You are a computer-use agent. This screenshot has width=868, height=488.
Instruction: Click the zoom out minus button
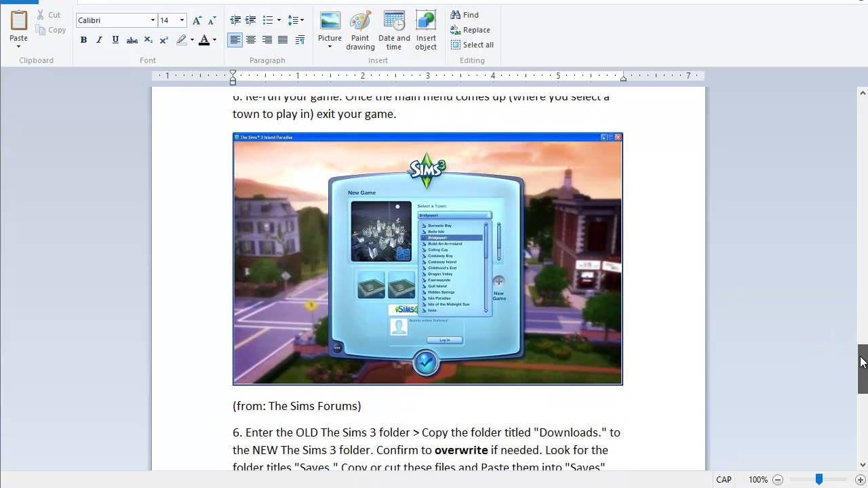[x=778, y=479]
